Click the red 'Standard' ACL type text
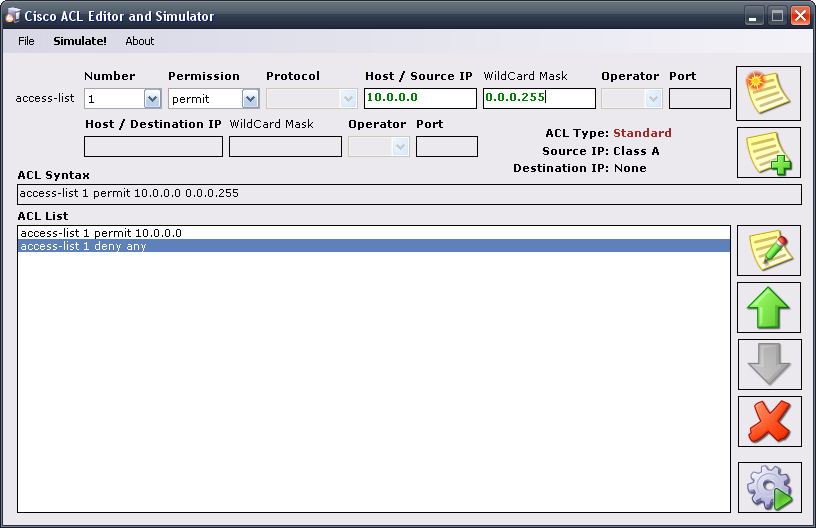The width and height of the screenshot is (816, 528). (642, 133)
